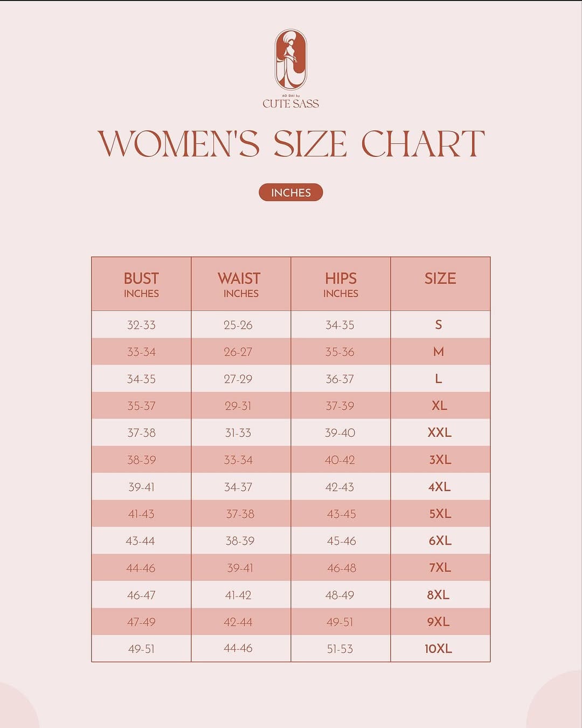Click the 10XL size label
The image size is (582, 728).
point(439,649)
